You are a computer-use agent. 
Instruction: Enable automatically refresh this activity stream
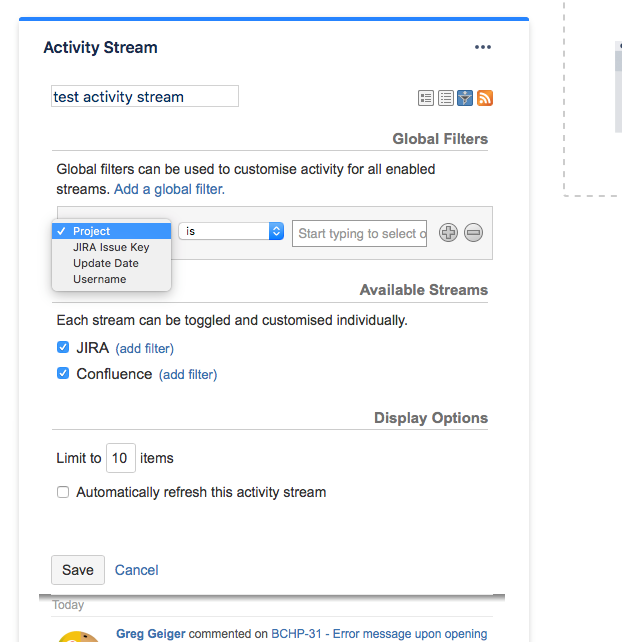click(63, 492)
